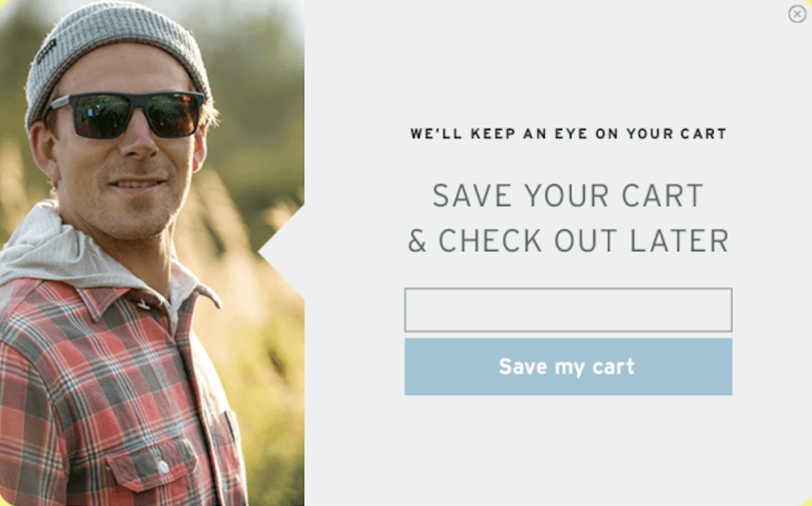Focus the empty email input field
This screenshot has height=506, width=812.
568,310
